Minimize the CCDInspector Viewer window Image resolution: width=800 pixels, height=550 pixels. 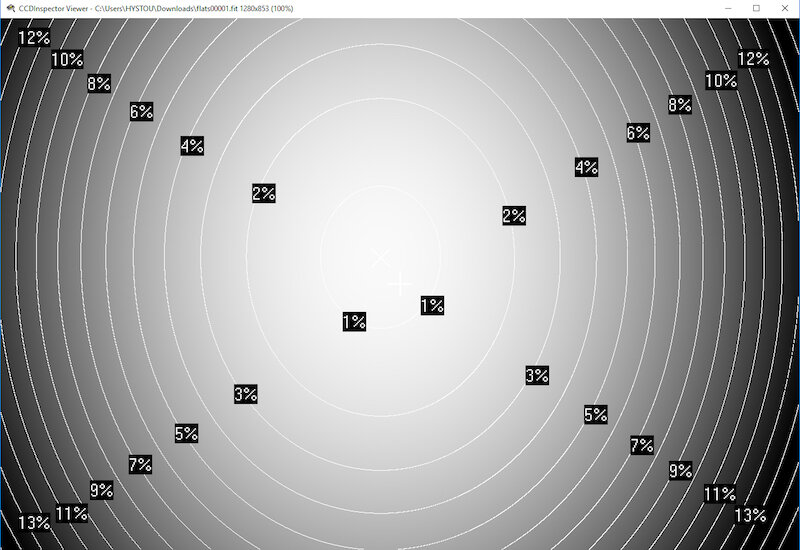click(728, 8)
